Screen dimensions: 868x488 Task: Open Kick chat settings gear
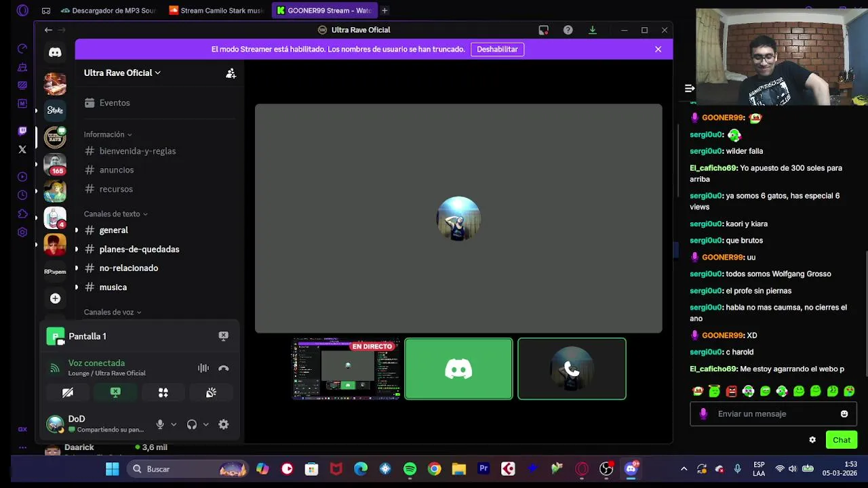812,440
